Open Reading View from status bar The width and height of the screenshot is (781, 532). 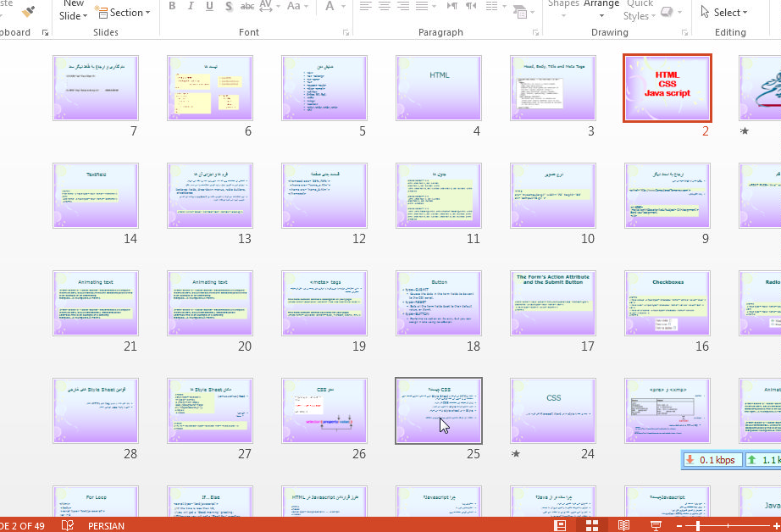tap(624, 525)
